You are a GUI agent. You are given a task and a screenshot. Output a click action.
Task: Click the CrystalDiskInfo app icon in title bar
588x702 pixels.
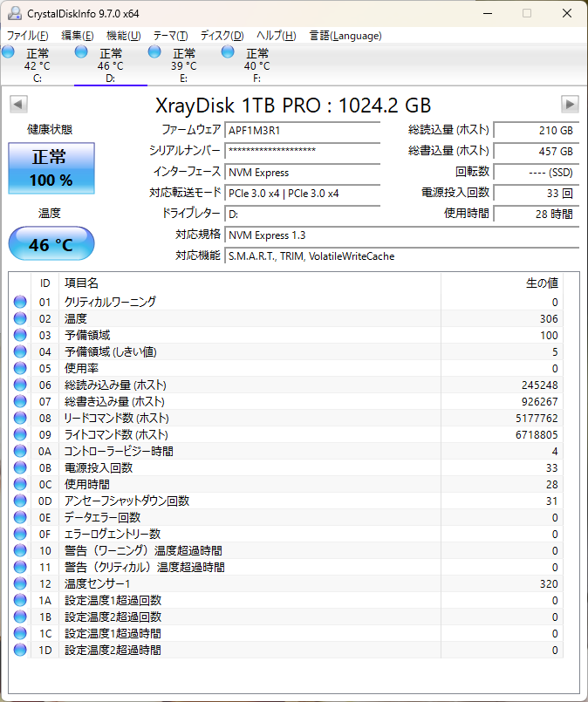pos(14,13)
